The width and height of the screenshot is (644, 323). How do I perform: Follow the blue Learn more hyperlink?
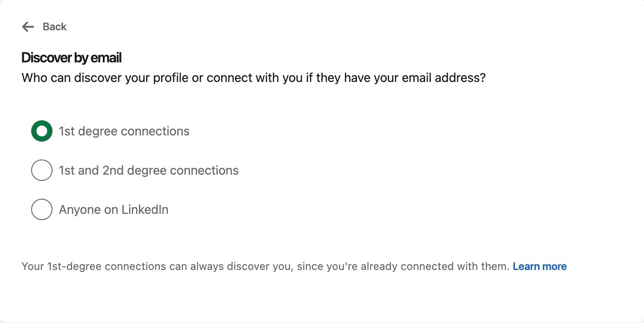pos(539,266)
